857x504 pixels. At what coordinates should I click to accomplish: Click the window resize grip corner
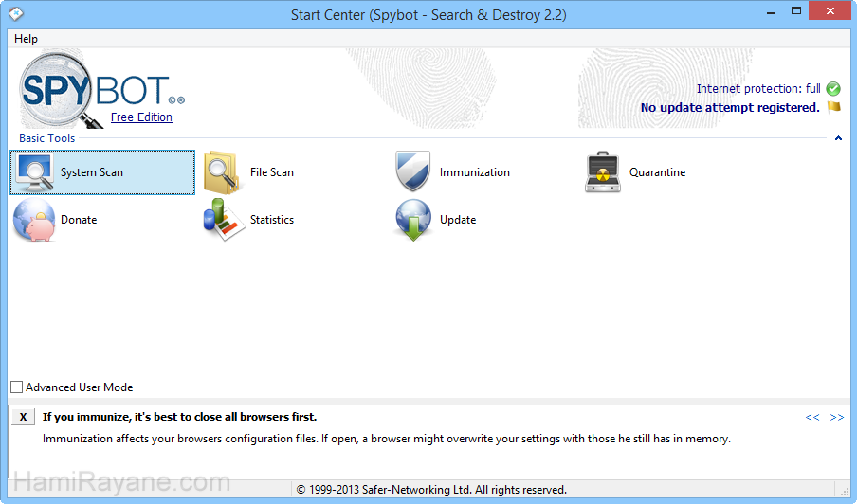tap(845, 491)
